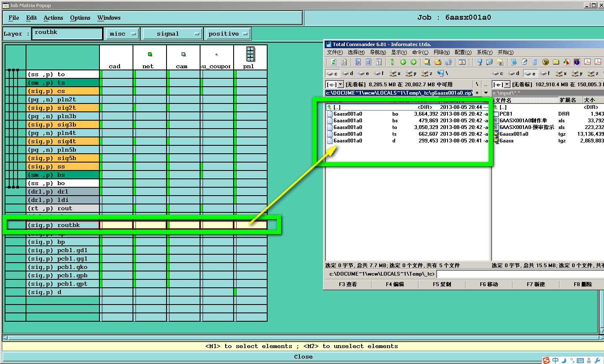Switch left panel to network drive z

click(427, 73)
